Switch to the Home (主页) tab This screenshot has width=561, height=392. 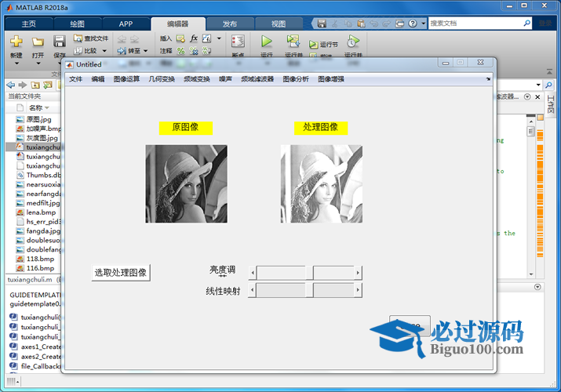click(x=28, y=24)
